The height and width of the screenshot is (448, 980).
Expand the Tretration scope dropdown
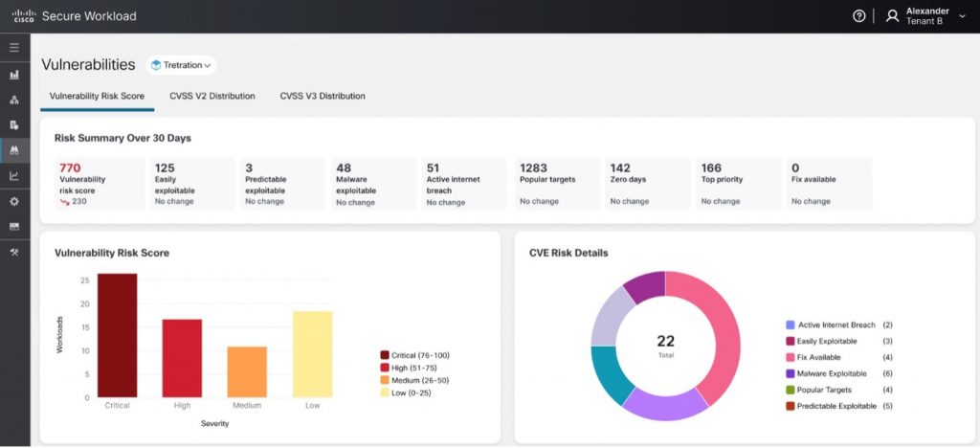pyautogui.click(x=181, y=65)
